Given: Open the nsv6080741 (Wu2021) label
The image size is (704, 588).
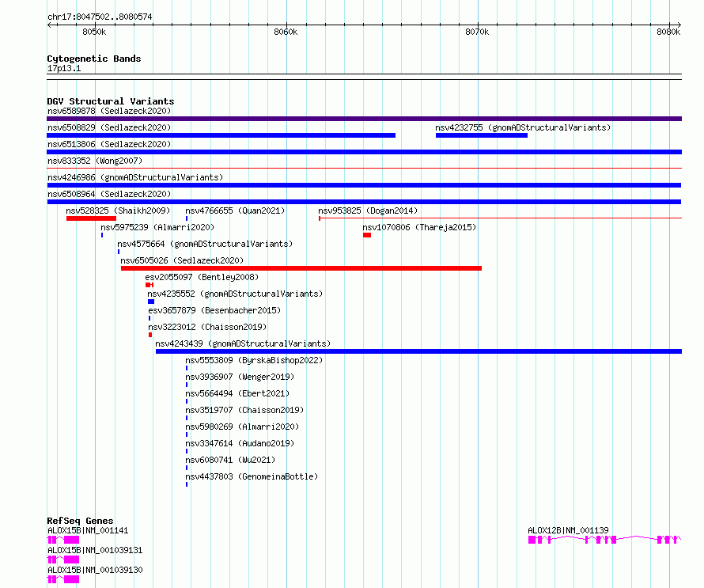Looking at the screenshot, I should (x=230, y=460).
